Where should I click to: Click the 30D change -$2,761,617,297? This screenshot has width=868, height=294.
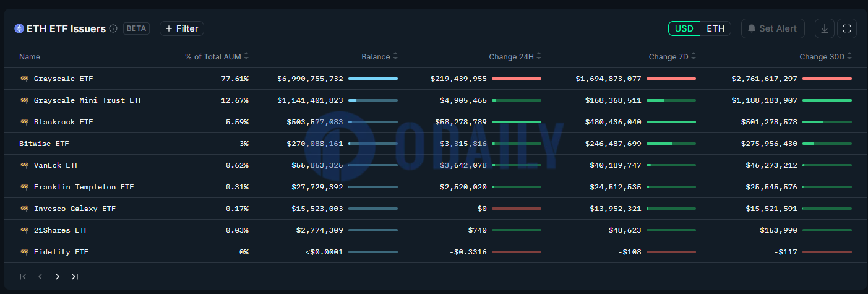click(x=762, y=79)
